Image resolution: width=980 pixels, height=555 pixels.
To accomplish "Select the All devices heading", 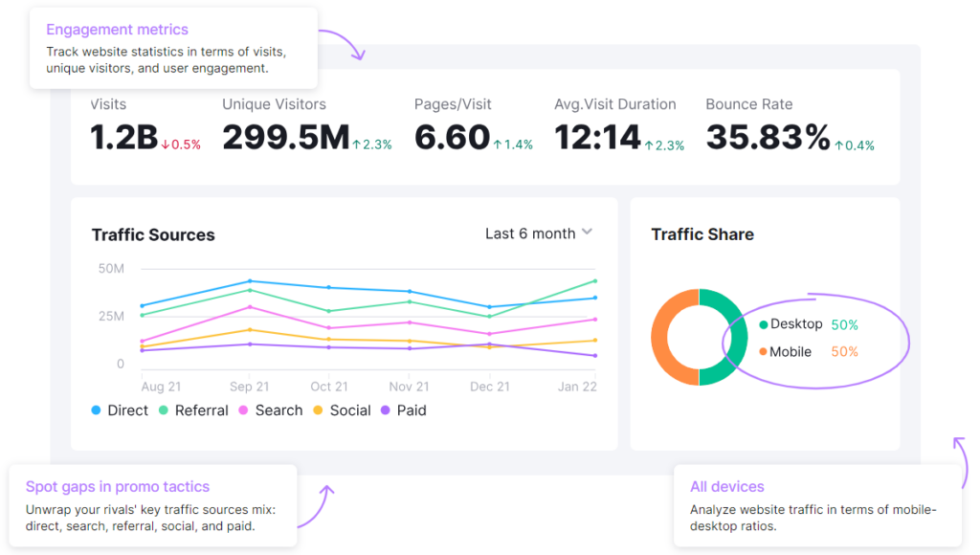I will 727,486.
